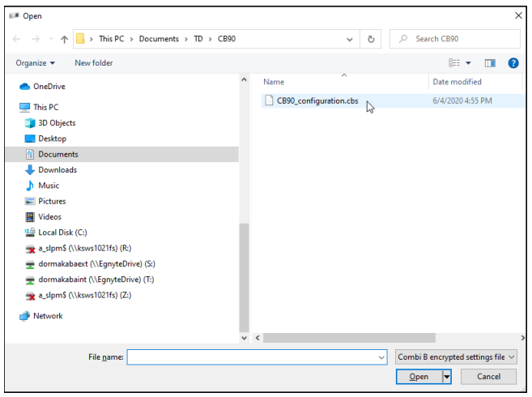Open Local Disk (C:) drive

pos(62,233)
